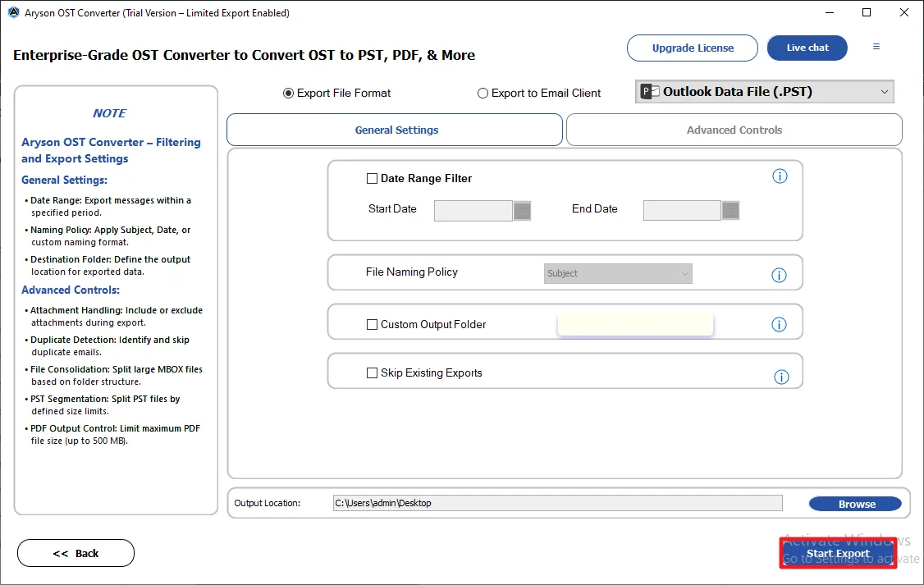924x585 pixels.
Task: Click the "Duplicate Detection" note bullet
Action: coord(107,345)
